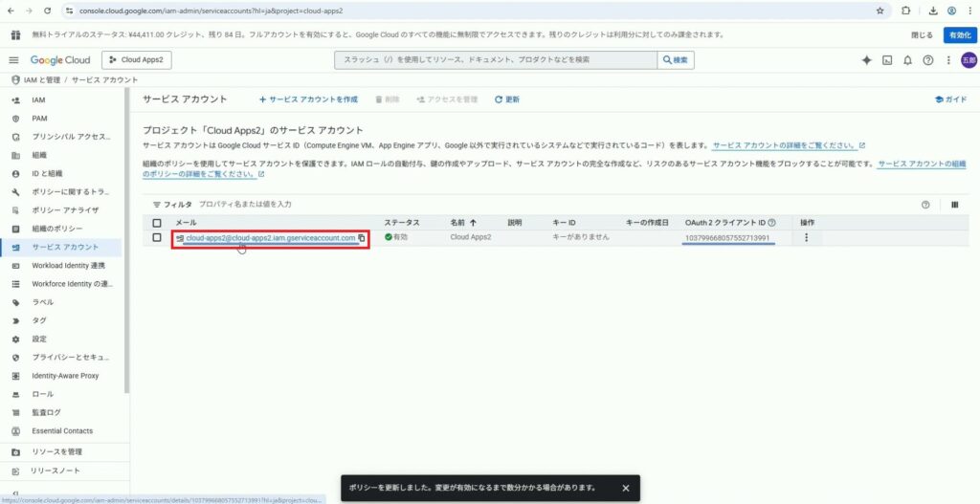This screenshot has height=504, width=980.
Task: Dismiss the policy updated notification toast
Action: (625, 488)
